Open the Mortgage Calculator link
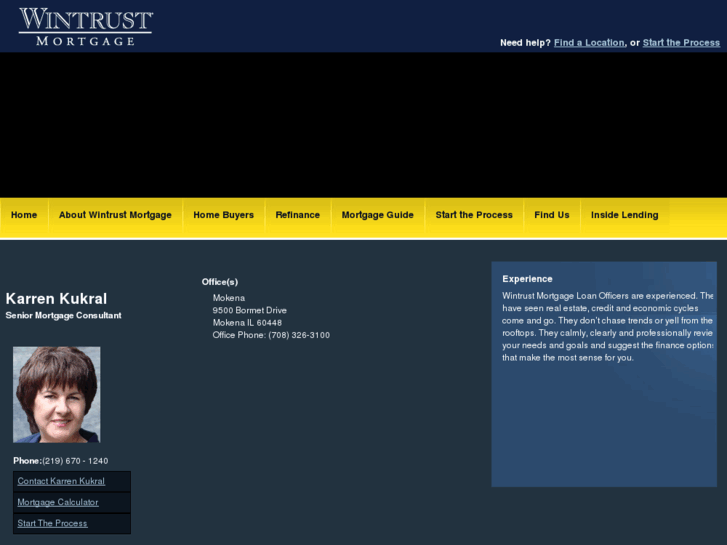The width and height of the screenshot is (727, 545). [58, 502]
